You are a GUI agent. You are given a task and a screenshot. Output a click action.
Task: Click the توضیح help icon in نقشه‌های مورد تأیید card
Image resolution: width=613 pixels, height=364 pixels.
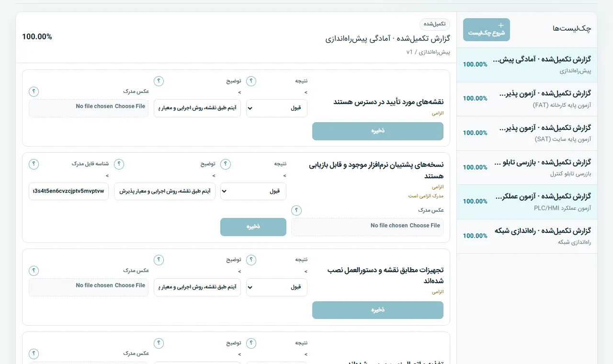(x=159, y=81)
